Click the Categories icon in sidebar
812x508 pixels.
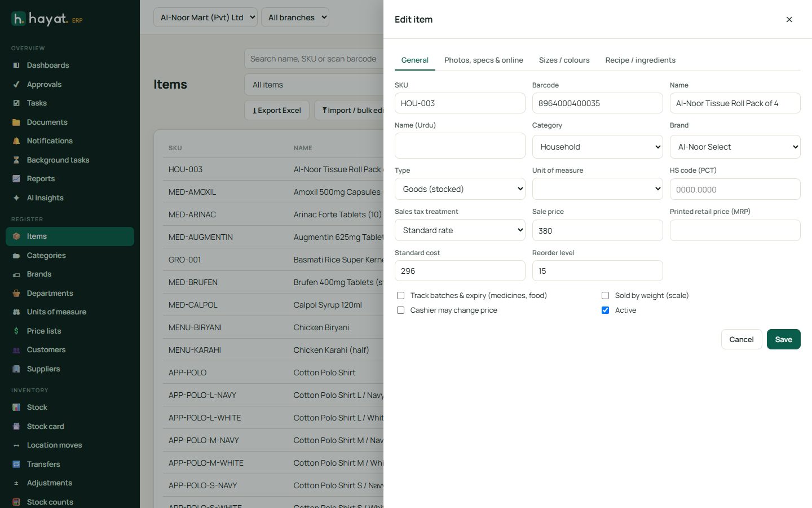point(16,256)
